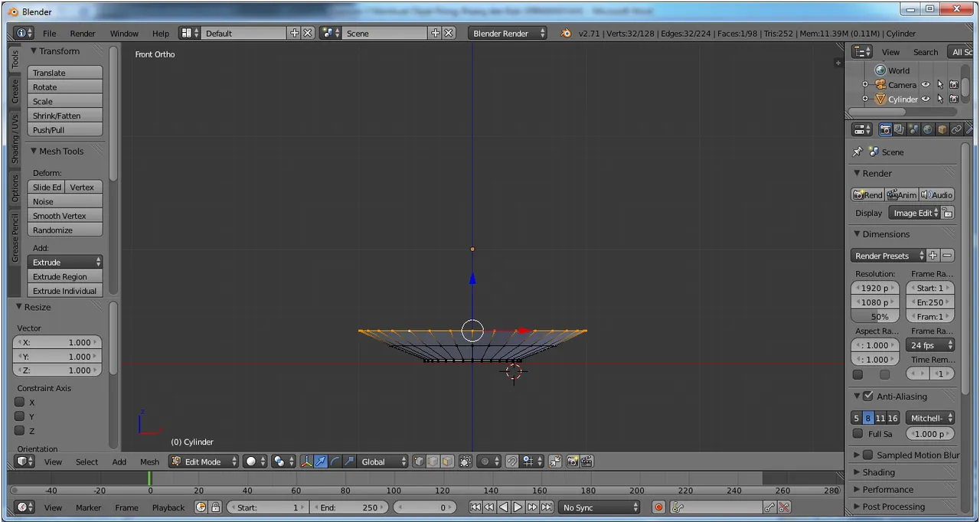Open the File menu
The image size is (980, 522).
click(49, 34)
